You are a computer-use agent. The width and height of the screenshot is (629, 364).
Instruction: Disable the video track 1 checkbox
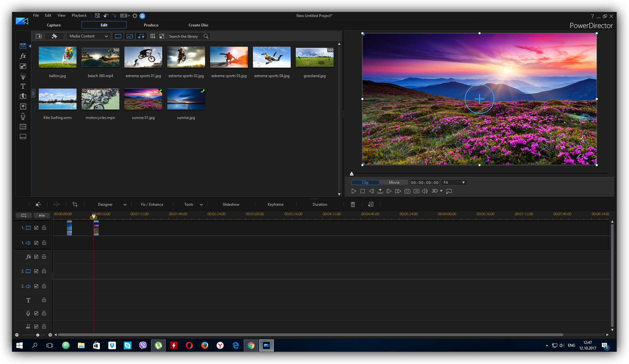click(x=36, y=228)
